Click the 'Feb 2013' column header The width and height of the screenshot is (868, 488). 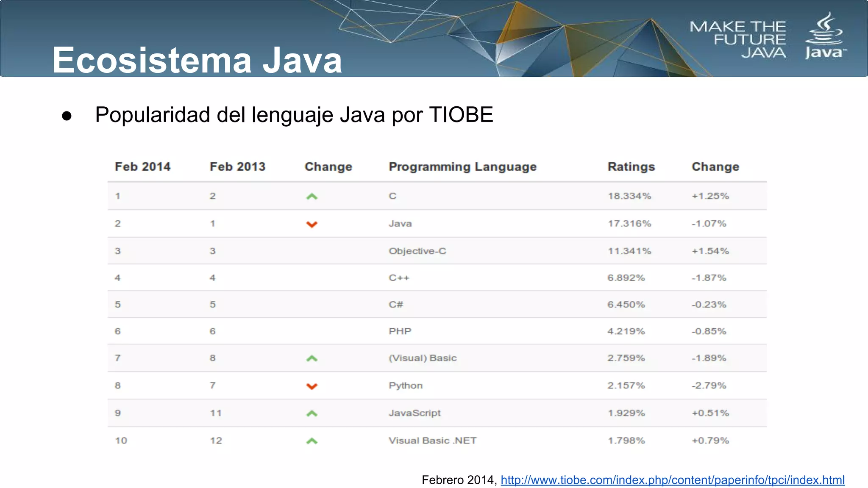237,166
